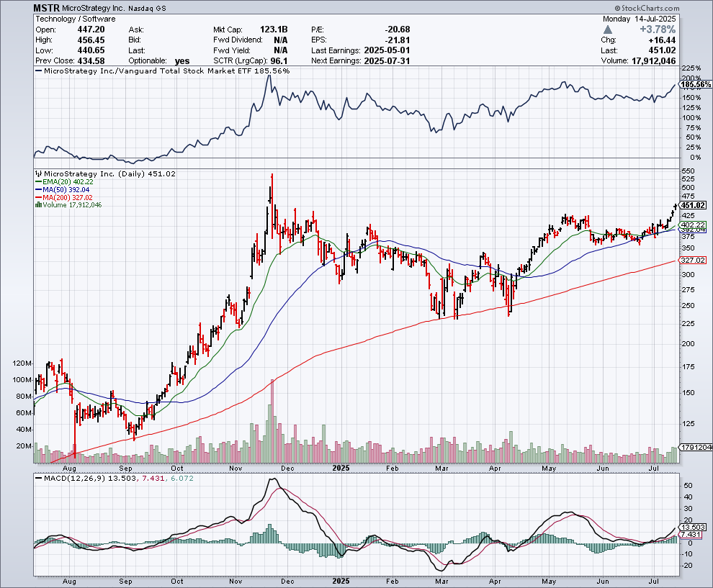
Task: Click the Fwd Dividend value N/A
Action: click(281, 40)
